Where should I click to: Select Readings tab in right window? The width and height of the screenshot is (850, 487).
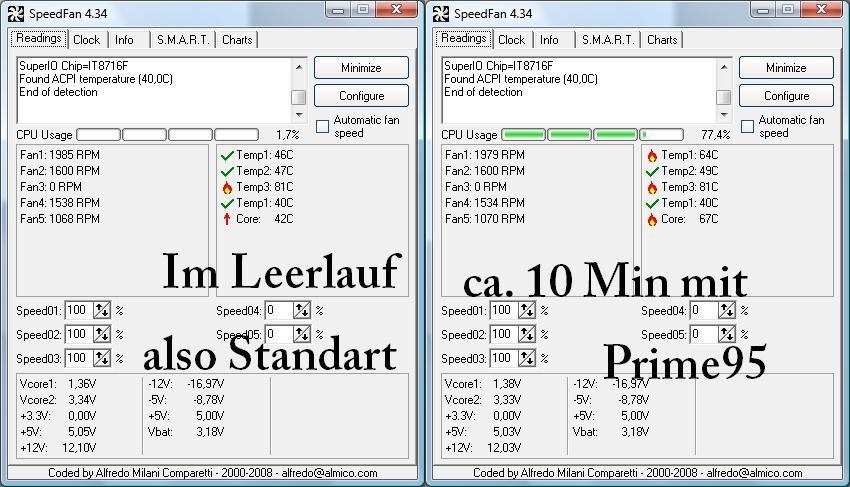point(463,39)
